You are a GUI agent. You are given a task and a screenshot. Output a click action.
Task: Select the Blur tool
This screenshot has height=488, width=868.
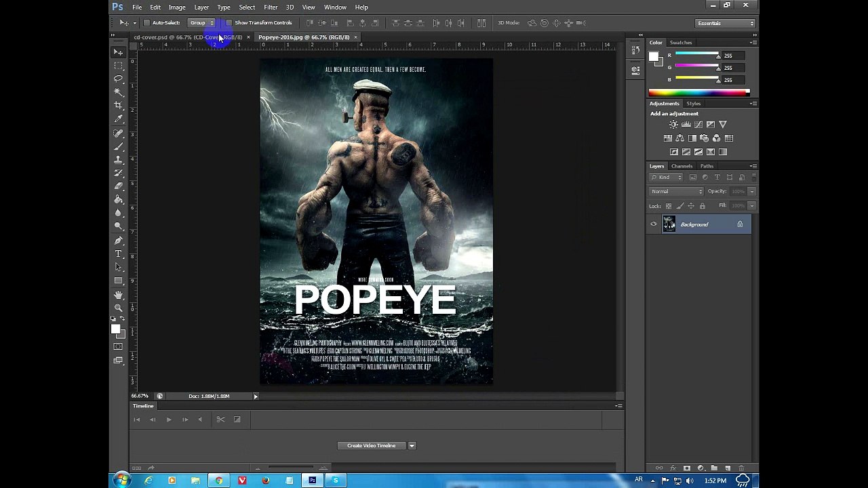coord(119,213)
